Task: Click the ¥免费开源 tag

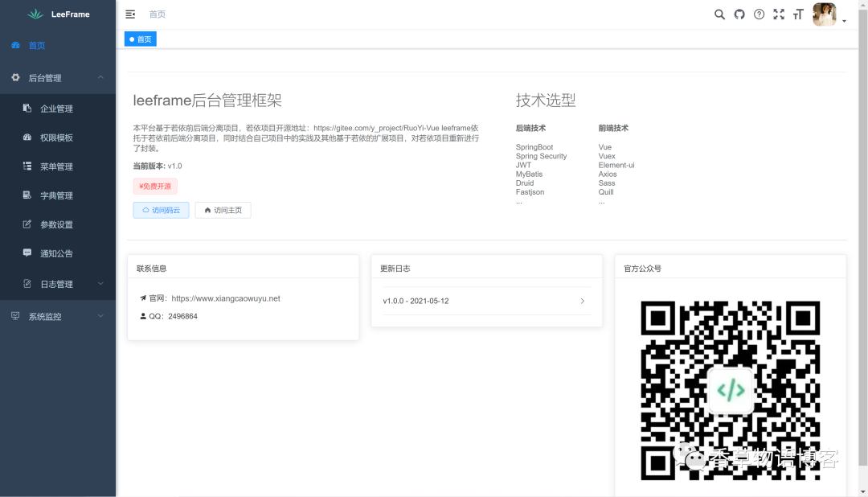Action: pyautogui.click(x=155, y=186)
